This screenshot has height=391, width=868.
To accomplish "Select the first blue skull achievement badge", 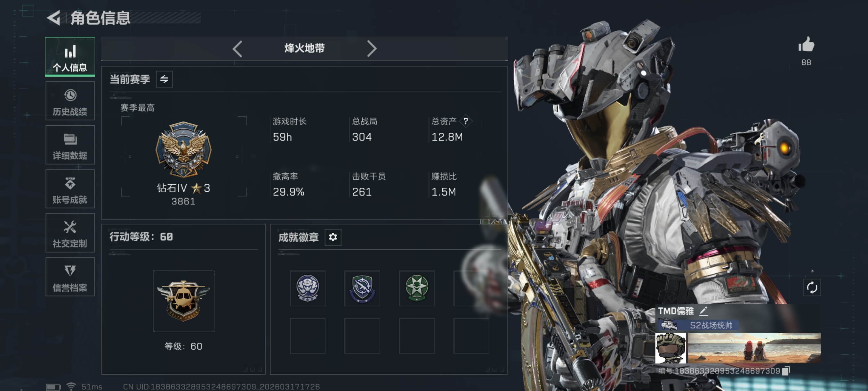I will (307, 288).
